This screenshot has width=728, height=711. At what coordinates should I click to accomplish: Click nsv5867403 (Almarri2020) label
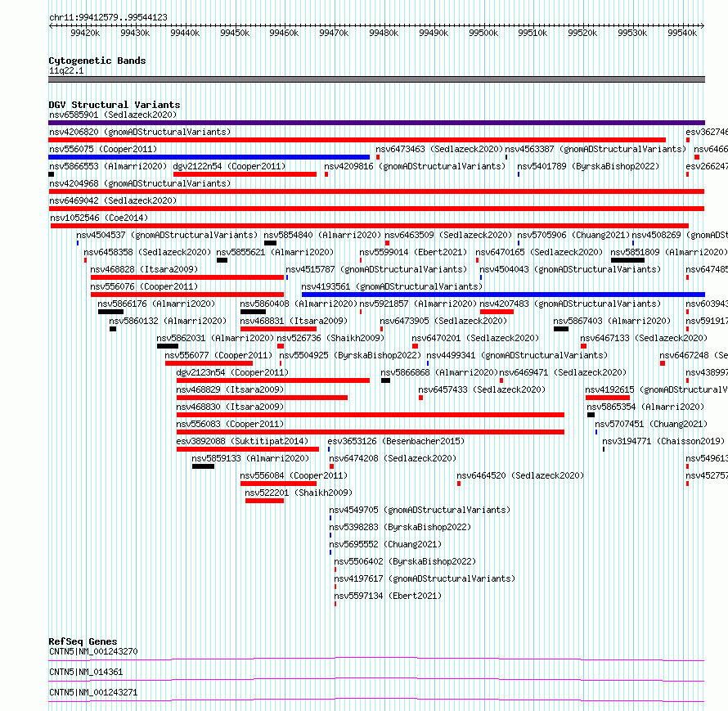click(612, 321)
